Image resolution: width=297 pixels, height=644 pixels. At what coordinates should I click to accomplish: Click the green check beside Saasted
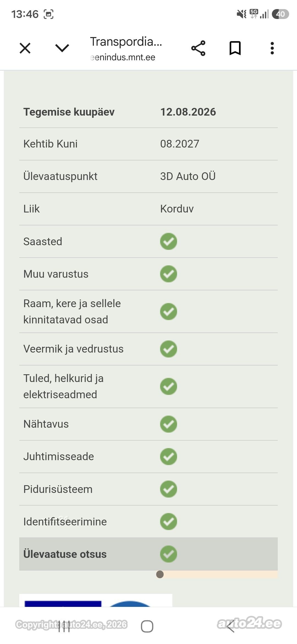169,241
